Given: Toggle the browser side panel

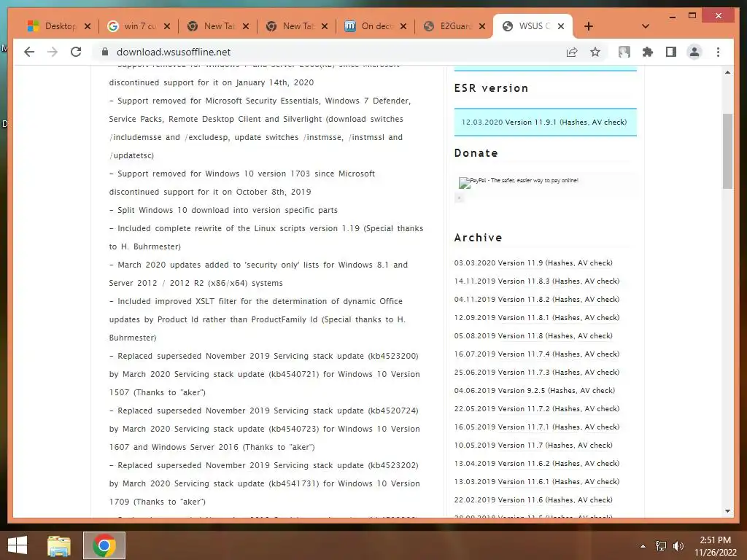Looking at the screenshot, I should 671,52.
